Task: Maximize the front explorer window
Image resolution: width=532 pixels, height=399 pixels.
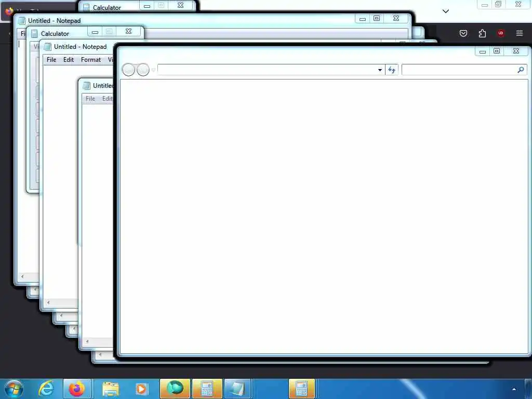Action: 497,51
